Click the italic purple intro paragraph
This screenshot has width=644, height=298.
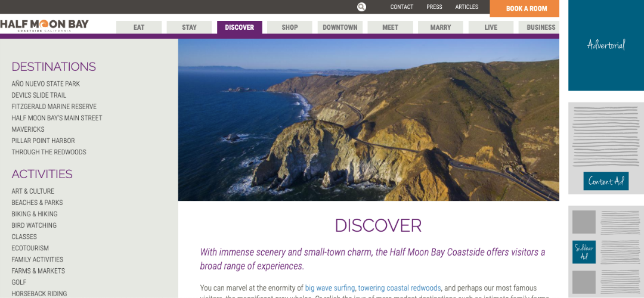[x=373, y=259]
